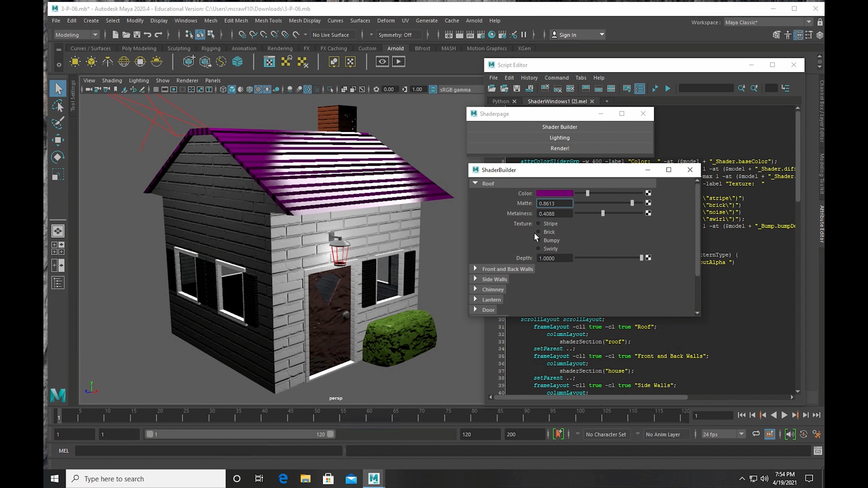This screenshot has height=488, width=868.
Task: Select Brick texture radio button
Action: (x=538, y=231)
